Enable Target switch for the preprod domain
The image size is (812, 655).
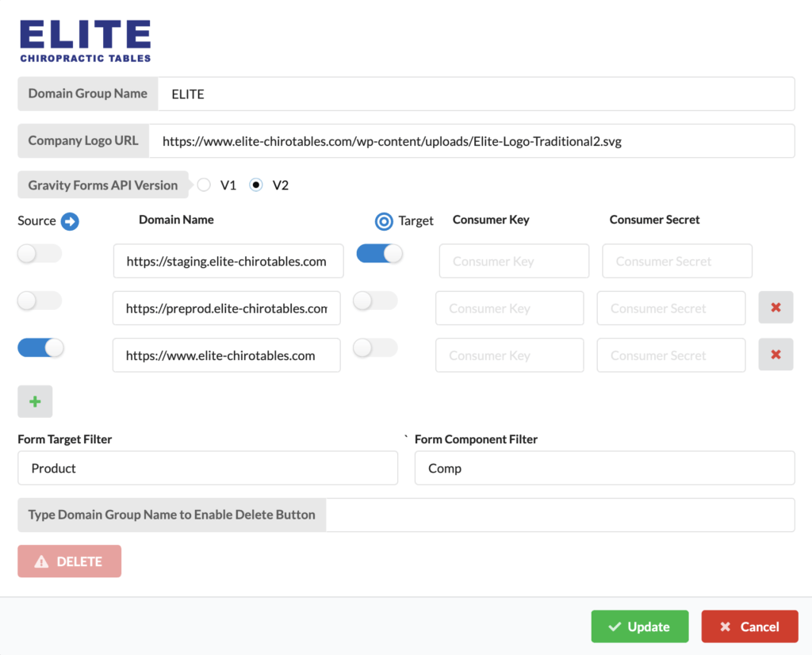point(375,301)
